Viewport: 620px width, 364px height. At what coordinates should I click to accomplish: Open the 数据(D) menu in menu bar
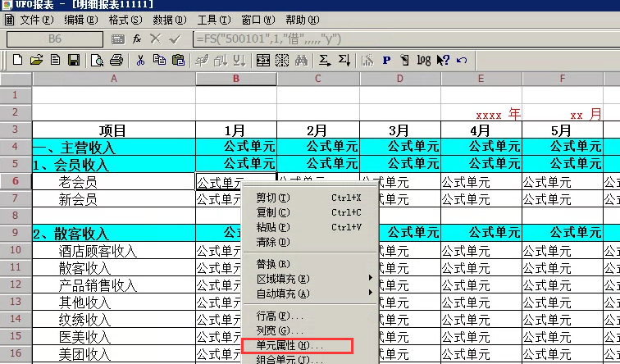pyautogui.click(x=168, y=19)
